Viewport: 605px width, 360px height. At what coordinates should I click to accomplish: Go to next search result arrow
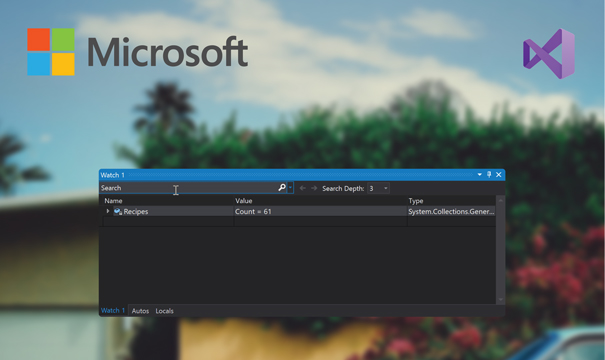pos(314,188)
